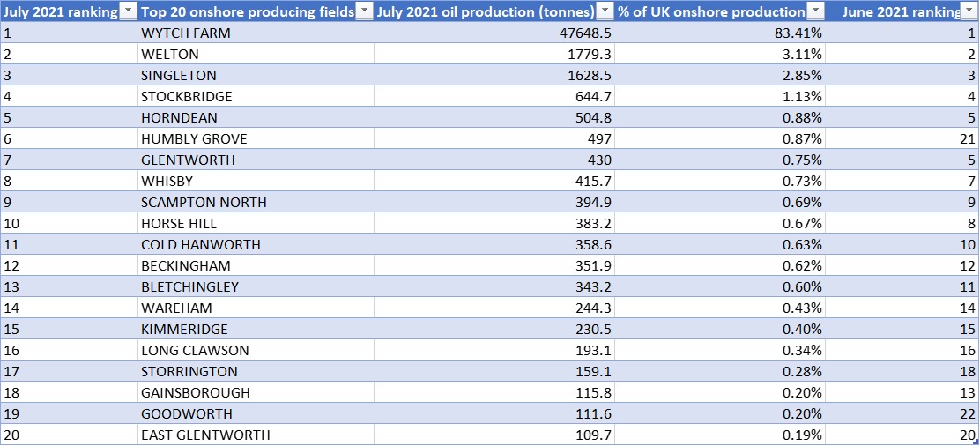This screenshot has width=980, height=446.
Task: Click the STOCKBRIDGE field name cell
Action: click(x=185, y=97)
